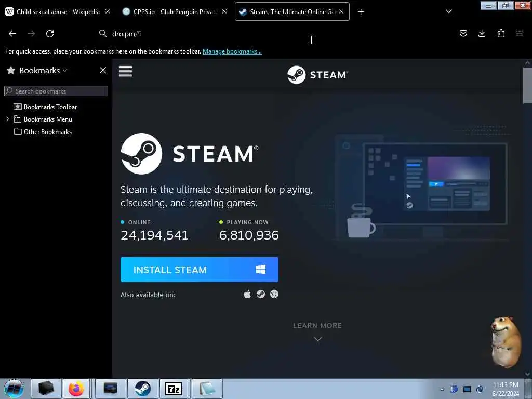Click the large Steam logo on page
Image resolution: width=532 pixels, height=399 pixels.
click(x=190, y=154)
